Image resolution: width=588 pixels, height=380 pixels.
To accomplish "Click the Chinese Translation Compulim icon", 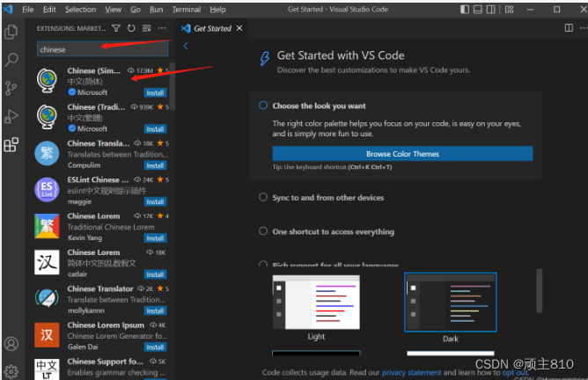I will coord(47,153).
